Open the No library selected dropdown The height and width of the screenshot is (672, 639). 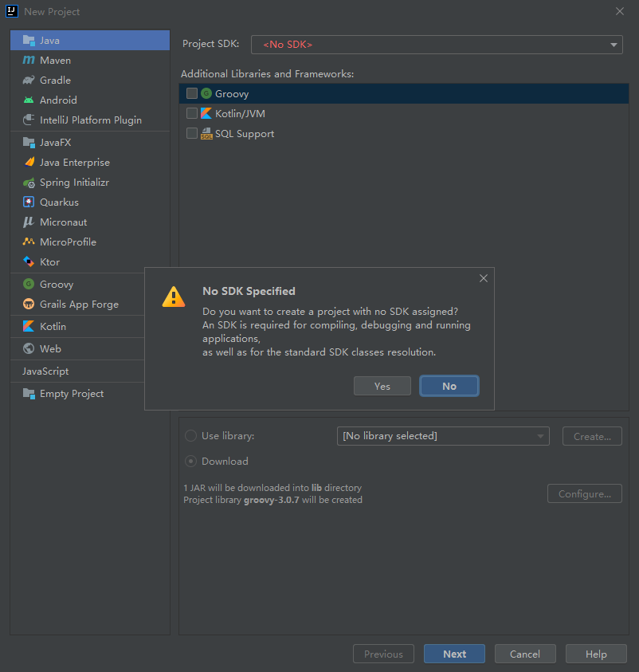click(443, 436)
